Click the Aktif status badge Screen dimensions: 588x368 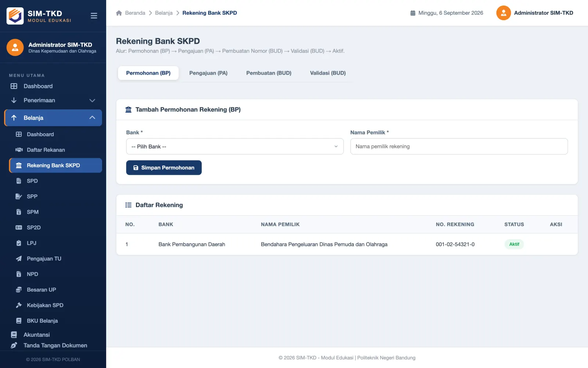pos(514,244)
